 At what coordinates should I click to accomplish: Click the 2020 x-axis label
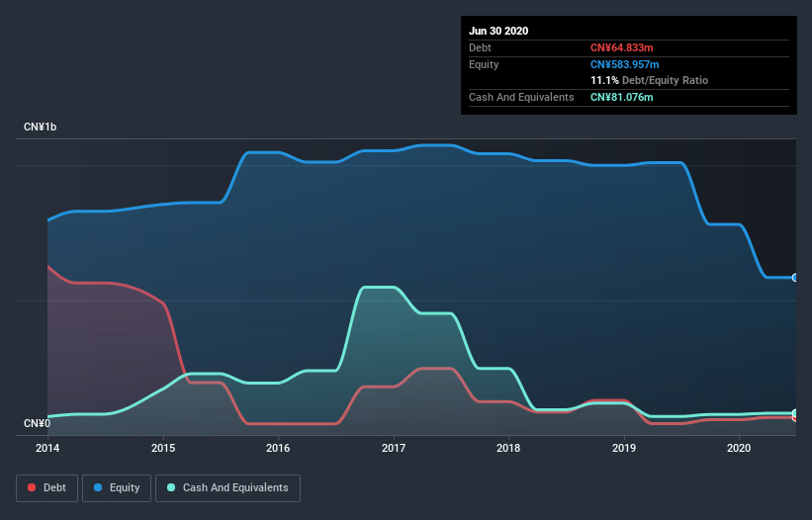tap(739, 448)
